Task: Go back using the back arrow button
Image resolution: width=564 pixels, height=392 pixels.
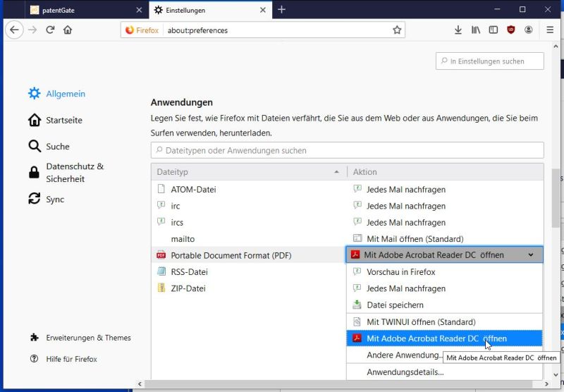Action: pyautogui.click(x=14, y=30)
